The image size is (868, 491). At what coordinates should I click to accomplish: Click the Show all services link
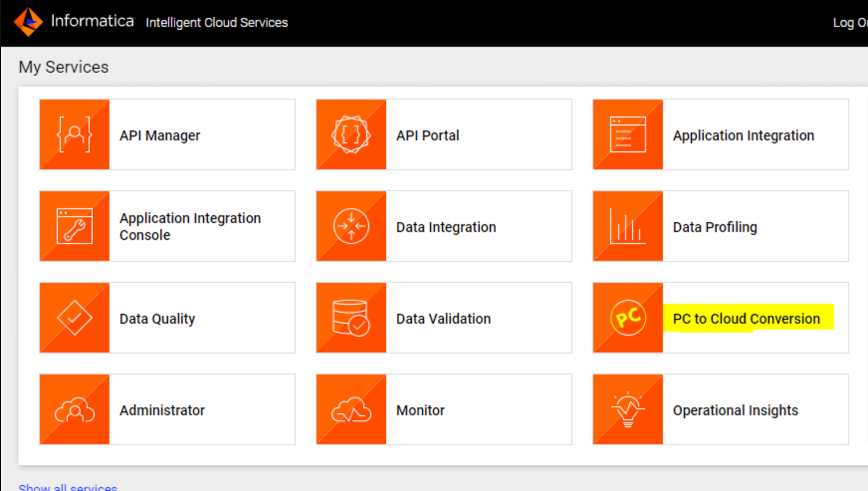tap(68, 487)
